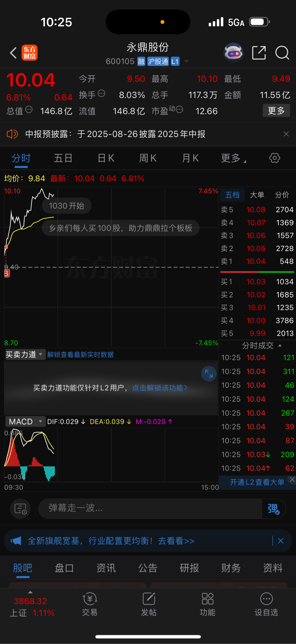Switch to 盘口 tab
296x644 pixels.
[x=64, y=568]
